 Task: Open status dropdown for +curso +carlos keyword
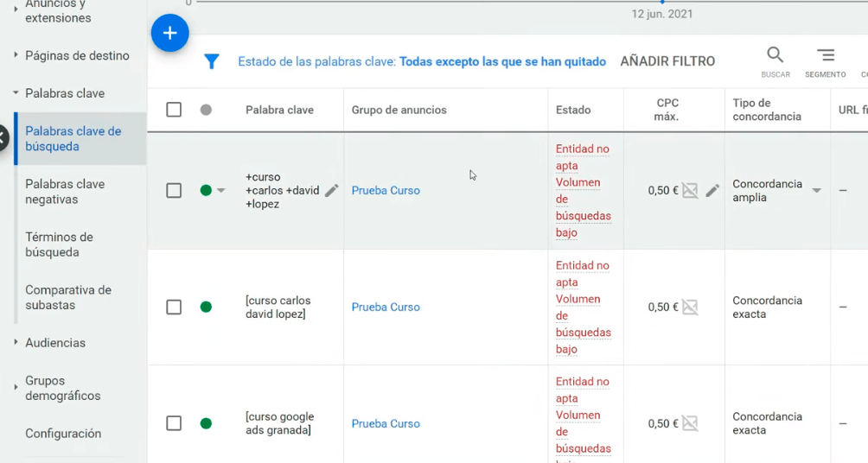point(220,191)
